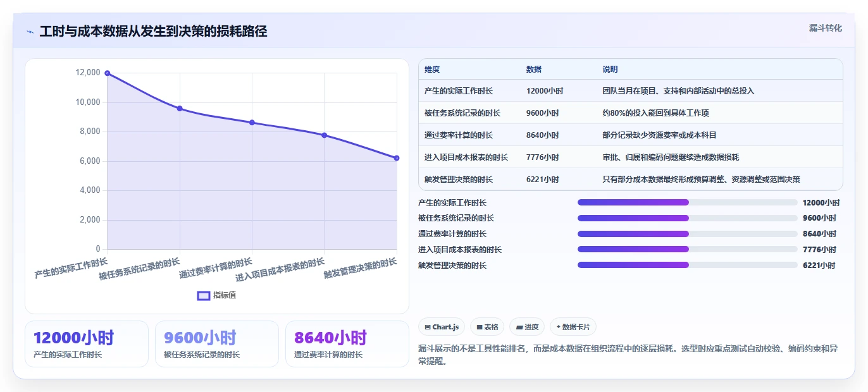Click the 数据卡片 chip
Screen dimensions: 868x392
[573, 327]
